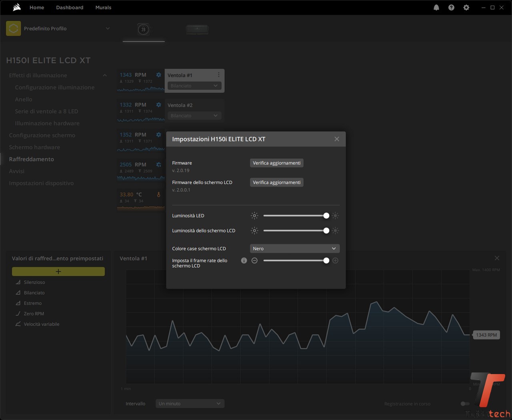Image resolution: width=512 pixels, height=420 pixels.
Task: Click gear icon next to 1343 RPM
Action: [x=159, y=75]
